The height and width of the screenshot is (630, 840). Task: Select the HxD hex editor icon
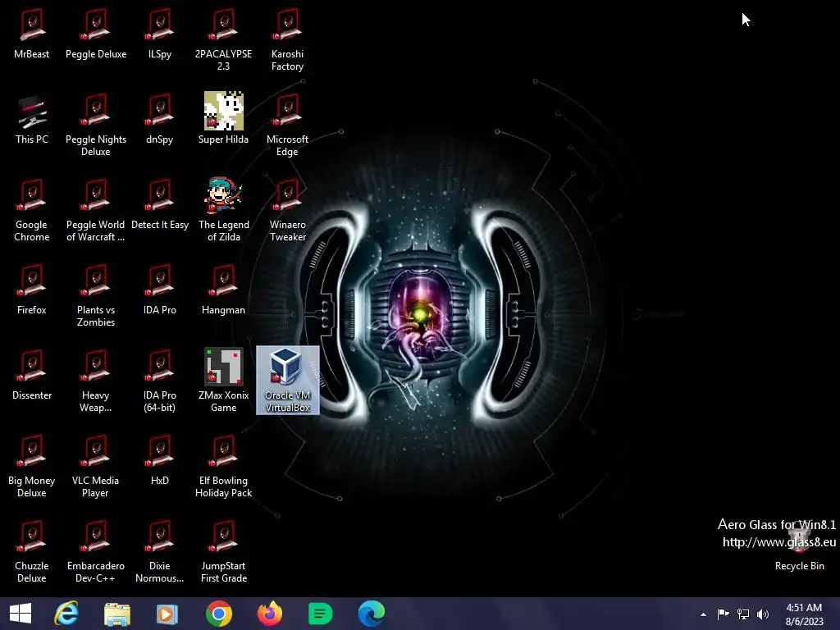(x=160, y=459)
